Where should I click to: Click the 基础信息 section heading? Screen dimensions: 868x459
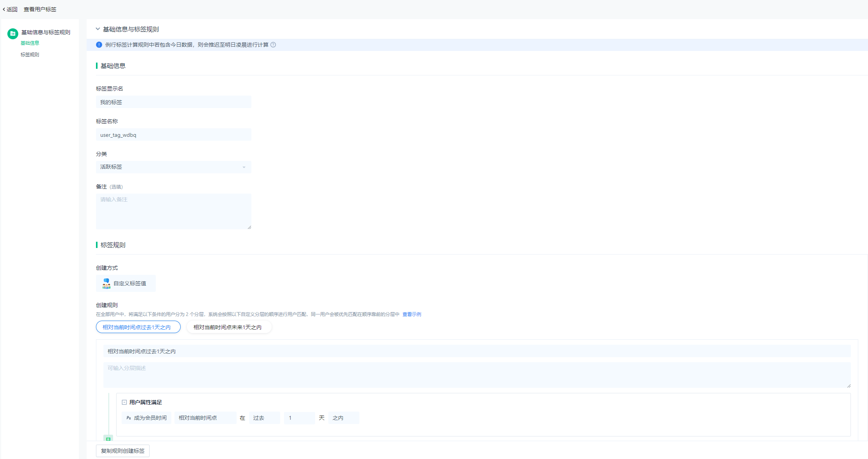point(113,66)
